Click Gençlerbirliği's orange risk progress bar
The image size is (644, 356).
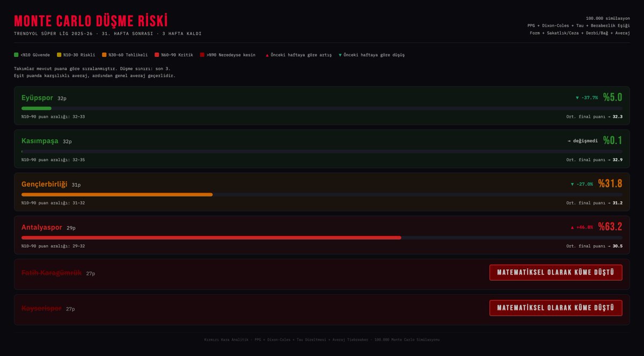tap(117, 194)
